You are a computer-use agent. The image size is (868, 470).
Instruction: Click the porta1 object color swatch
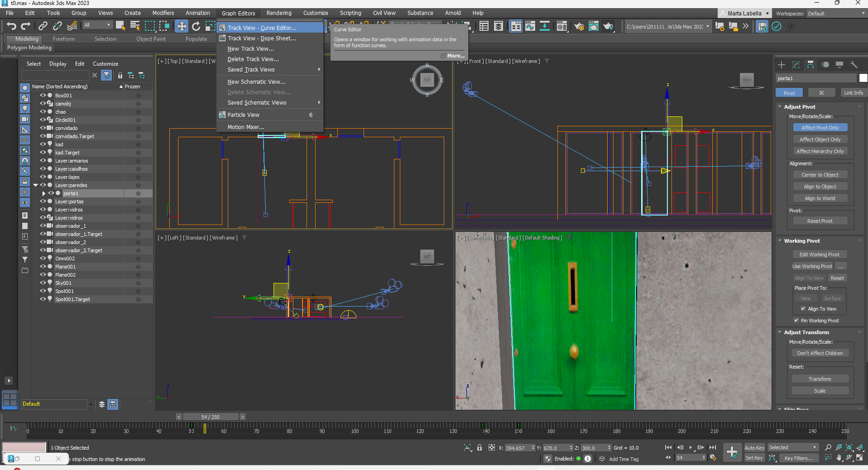(863, 78)
